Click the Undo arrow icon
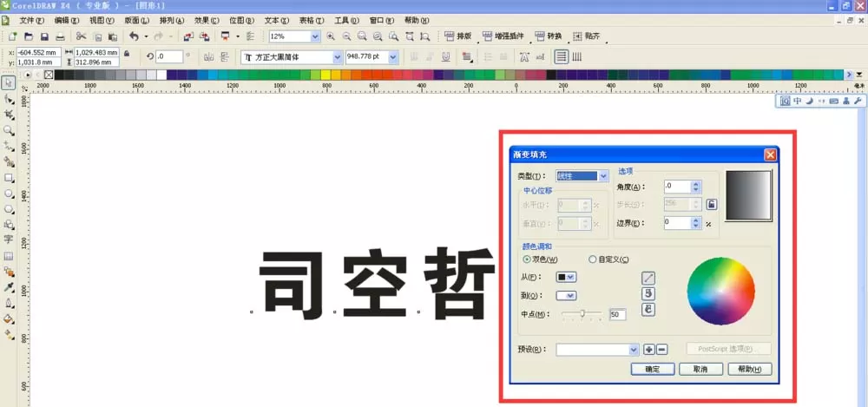 coord(134,36)
